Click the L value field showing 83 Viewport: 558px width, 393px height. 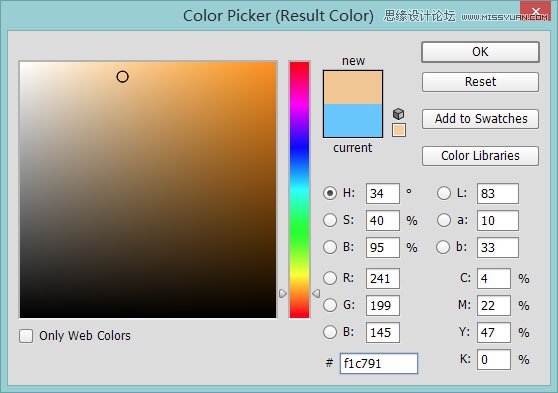[498, 194]
